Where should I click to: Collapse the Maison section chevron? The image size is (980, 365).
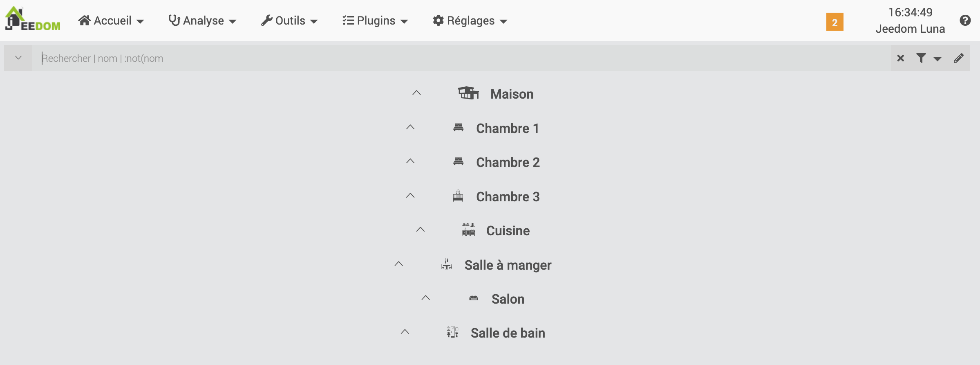416,93
